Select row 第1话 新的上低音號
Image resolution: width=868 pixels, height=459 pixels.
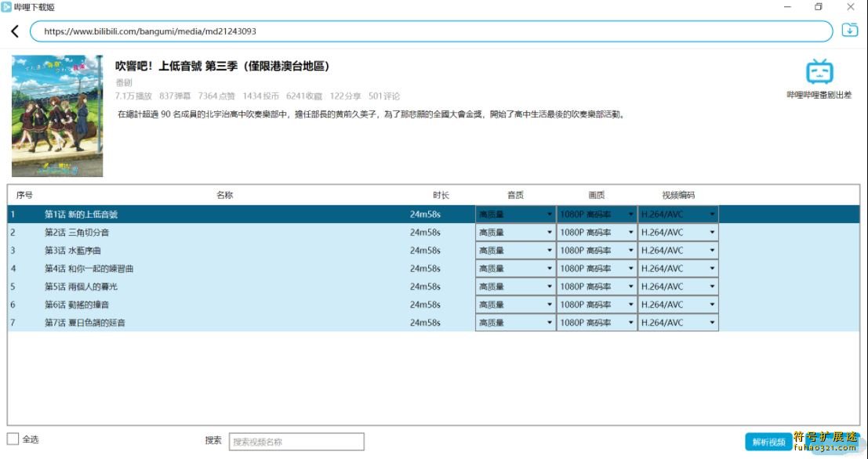pyautogui.click(x=434, y=214)
